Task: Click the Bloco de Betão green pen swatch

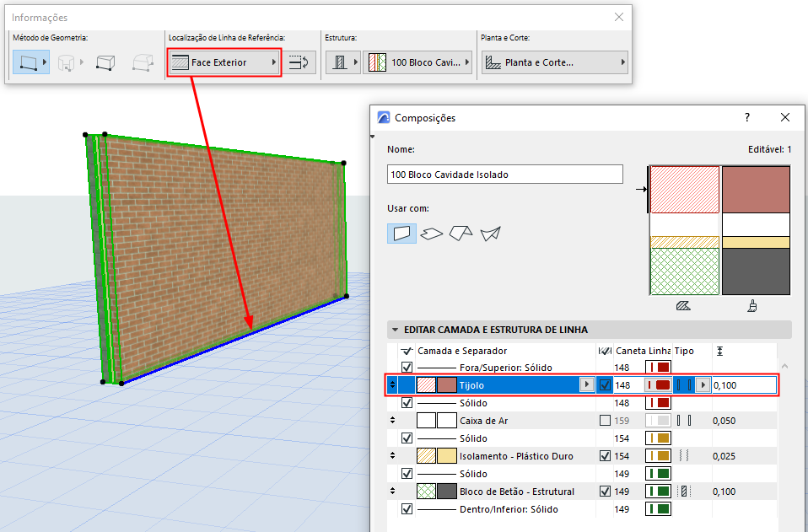Action: 658,492
